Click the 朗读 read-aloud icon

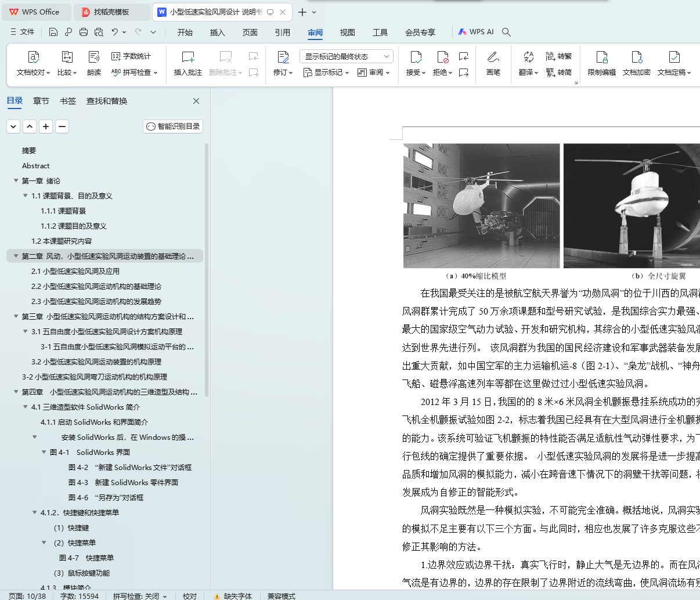[x=94, y=57]
